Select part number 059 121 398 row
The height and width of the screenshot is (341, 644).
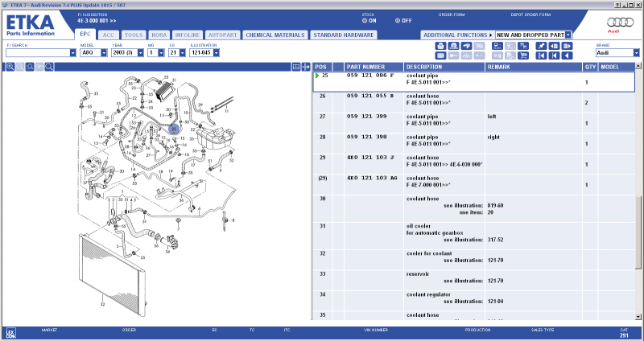(473, 144)
